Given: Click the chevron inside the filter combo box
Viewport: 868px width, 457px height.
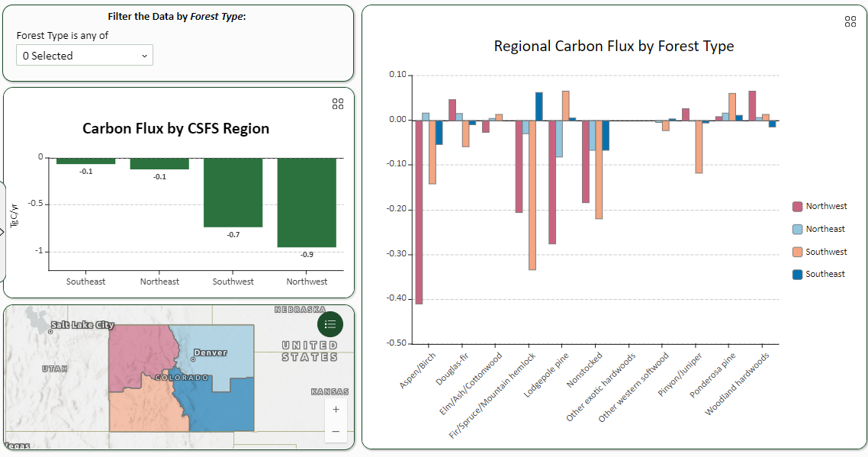Looking at the screenshot, I should [144, 55].
